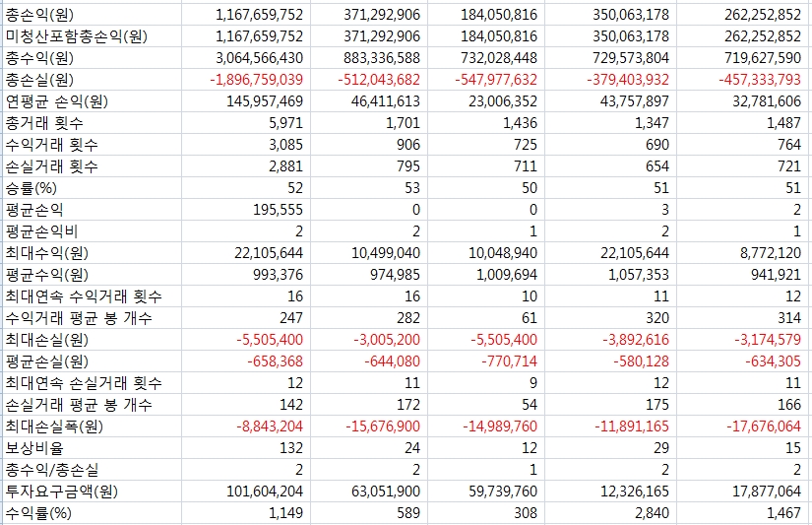Select the 승률(%) row label cell

click(x=31, y=188)
